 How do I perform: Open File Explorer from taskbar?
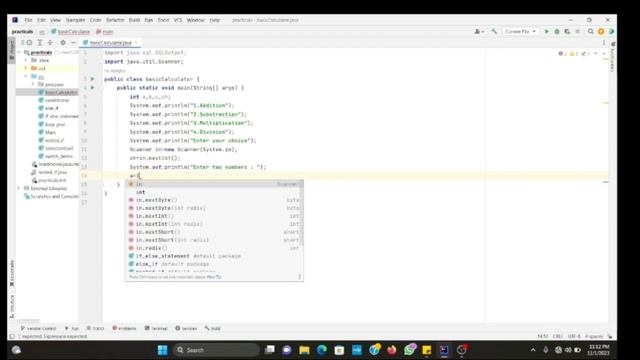click(x=304, y=350)
